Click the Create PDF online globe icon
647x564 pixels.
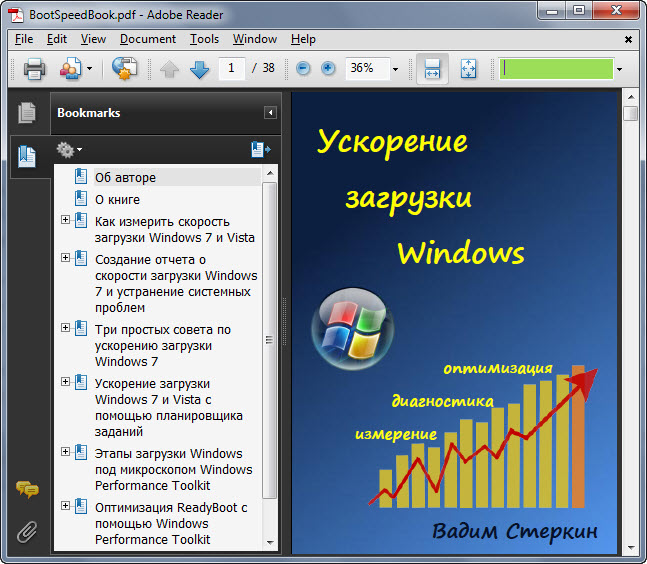[x=125, y=68]
